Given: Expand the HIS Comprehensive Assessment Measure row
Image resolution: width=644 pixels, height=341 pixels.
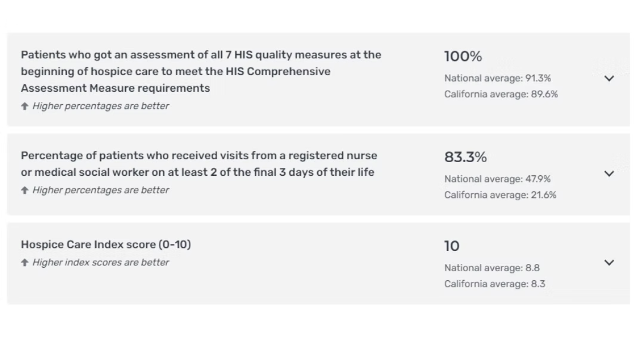Looking at the screenshot, I should (x=609, y=78).
